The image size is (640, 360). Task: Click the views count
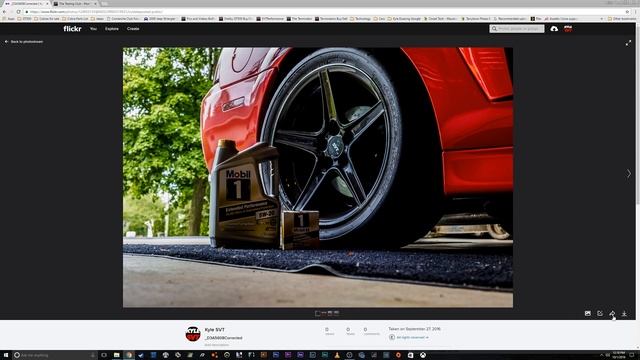[x=329, y=331]
